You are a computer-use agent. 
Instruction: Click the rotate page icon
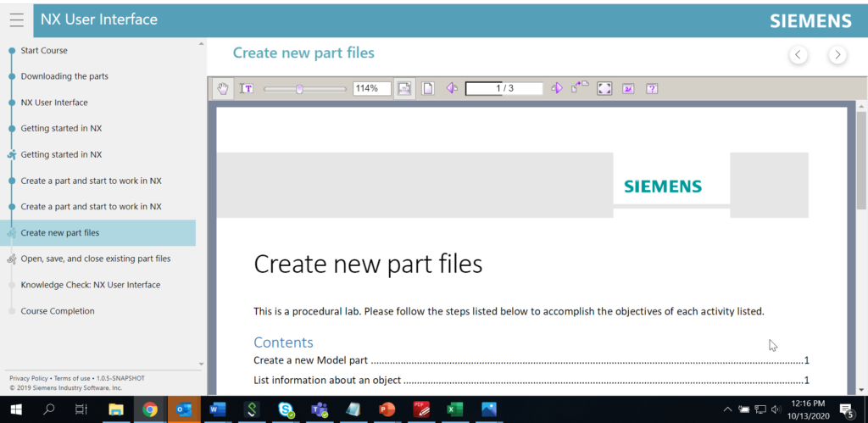[x=580, y=87]
